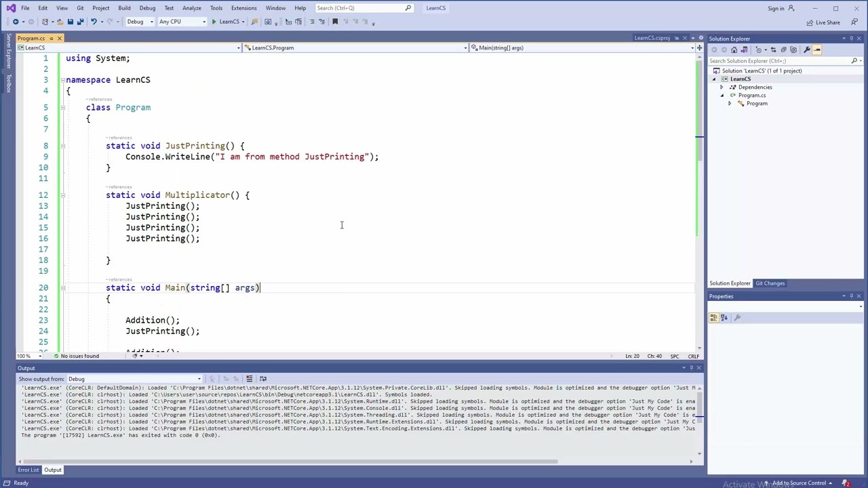Image resolution: width=868 pixels, height=488 pixels.
Task: Click the Undo toolbar icon
Action: (94, 22)
